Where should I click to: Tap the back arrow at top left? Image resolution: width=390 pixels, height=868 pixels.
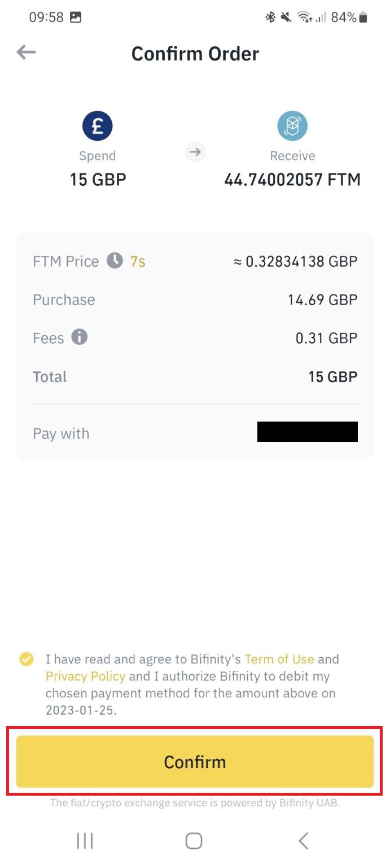point(26,53)
